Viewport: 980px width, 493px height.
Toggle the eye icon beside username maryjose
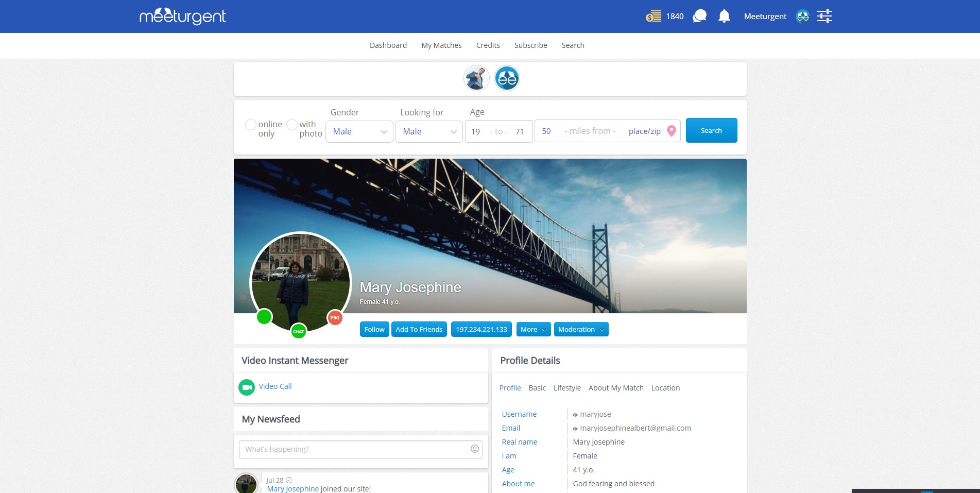(575, 415)
